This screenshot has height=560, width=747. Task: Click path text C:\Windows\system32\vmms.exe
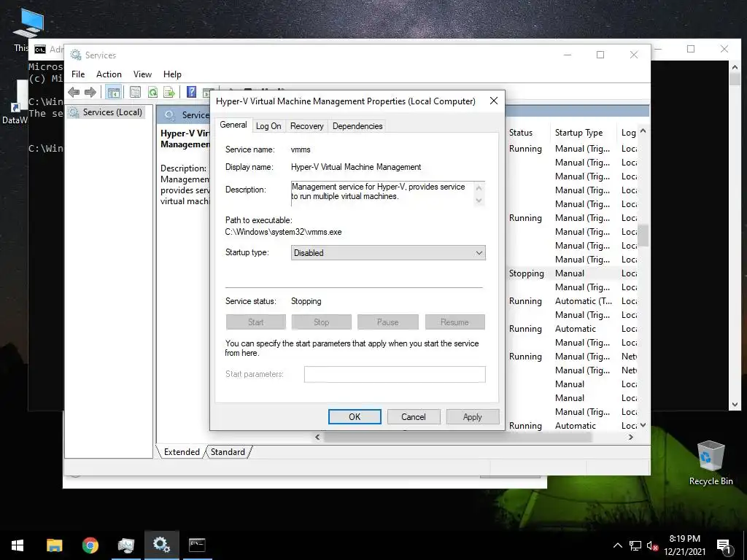click(x=284, y=232)
